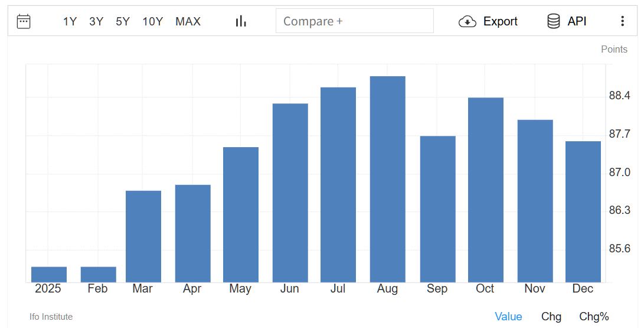Viewport: 644px width, 328px height.
Task: Open the calendar date picker icon
Action: tap(24, 21)
